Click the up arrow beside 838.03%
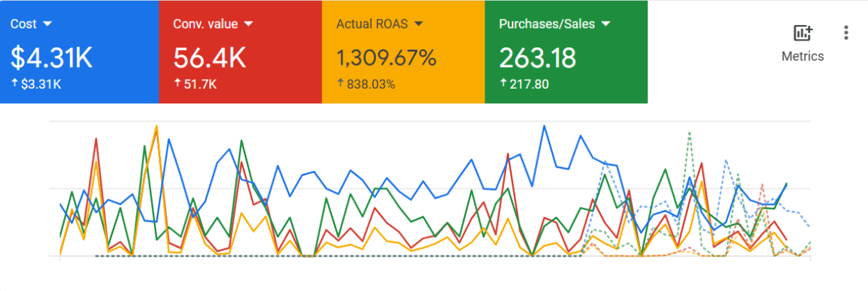This screenshot has width=868, height=291. (340, 84)
